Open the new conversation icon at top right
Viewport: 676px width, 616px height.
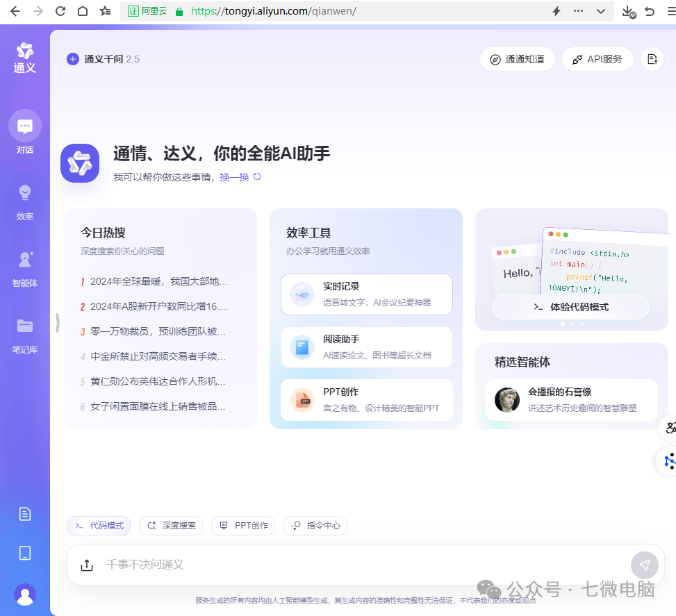pyautogui.click(x=652, y=59)
